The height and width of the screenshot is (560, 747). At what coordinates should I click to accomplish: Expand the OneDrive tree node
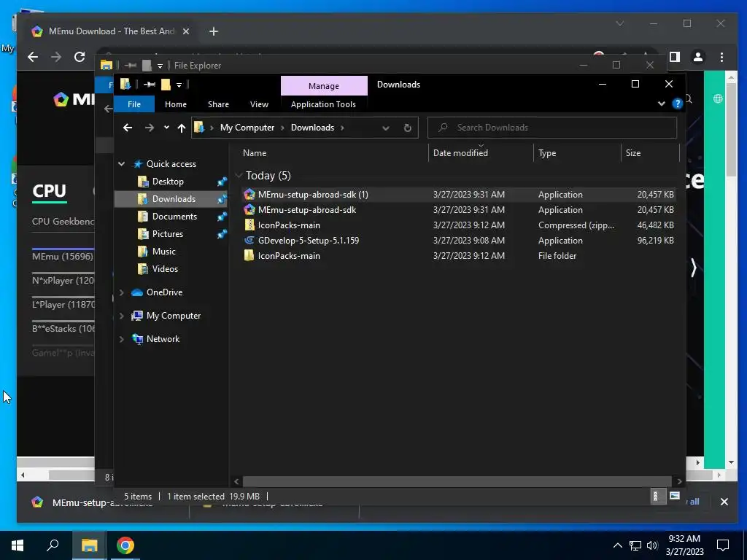(122, 292)
